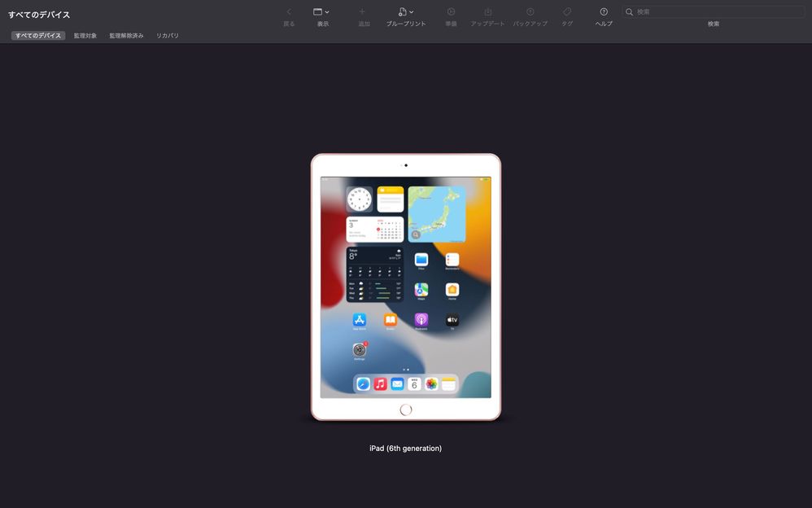The width and height of the screenshot is (812, 508).
Task: Expand the ブループリント dropdown chevron
Action: pos(412,12)
